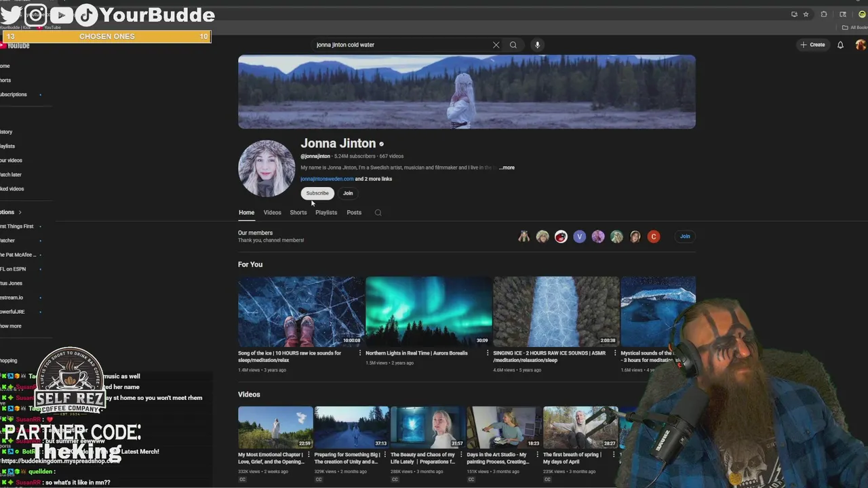The width and height of the screenshot is (868, 488).
Task: Click the member avatar with letter V
Action: tap(579, 237)
